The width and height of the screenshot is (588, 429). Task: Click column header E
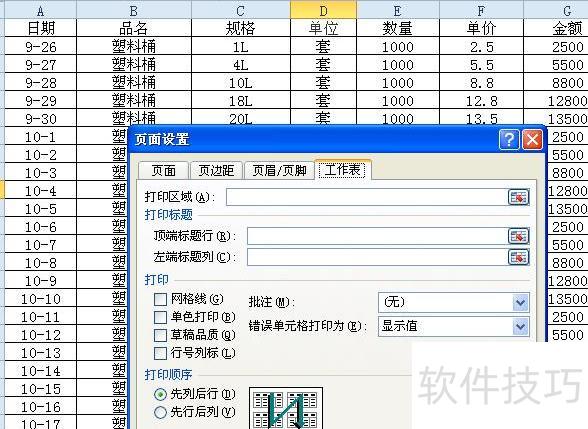pyautogui.click(x=398, y=10)
